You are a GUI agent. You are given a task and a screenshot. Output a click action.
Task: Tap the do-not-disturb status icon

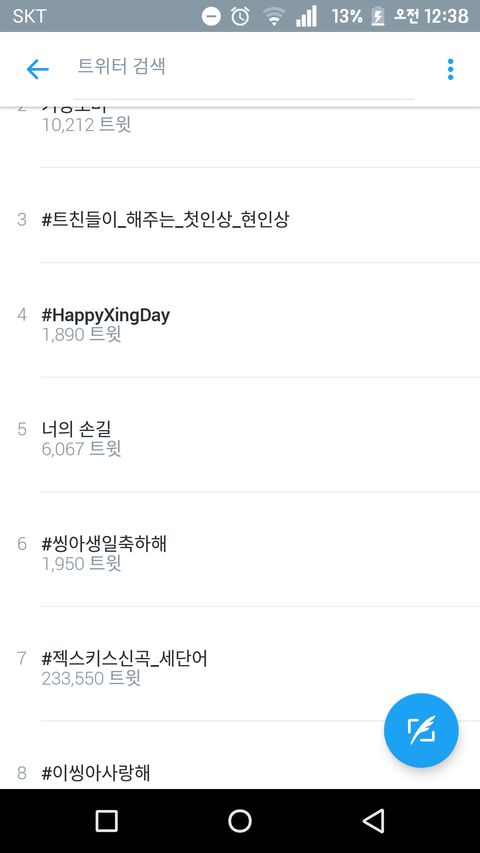tap(211, 16)
